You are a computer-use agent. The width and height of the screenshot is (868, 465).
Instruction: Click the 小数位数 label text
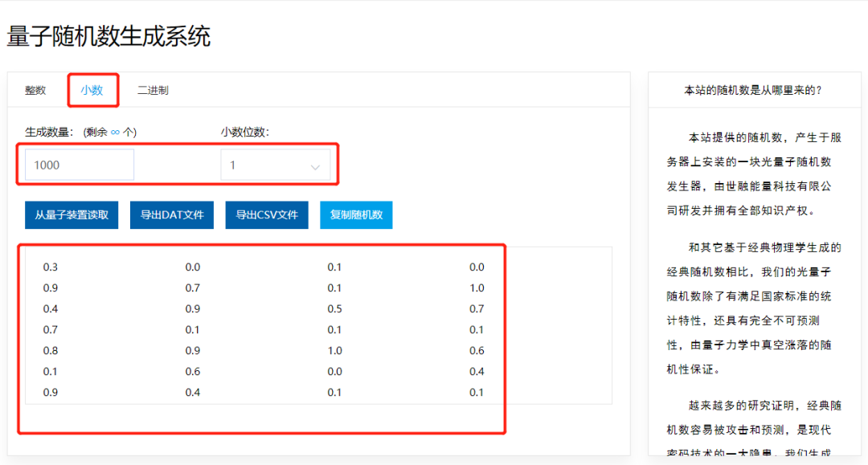tap(244, 132)
